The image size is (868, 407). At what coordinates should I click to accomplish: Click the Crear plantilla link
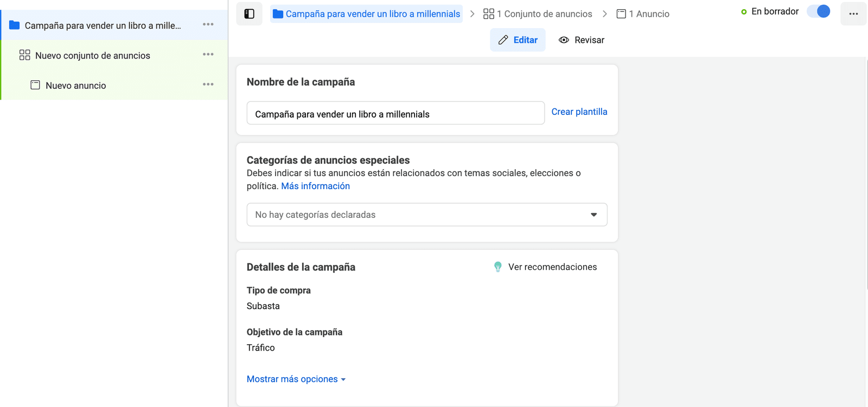[579, 112]
